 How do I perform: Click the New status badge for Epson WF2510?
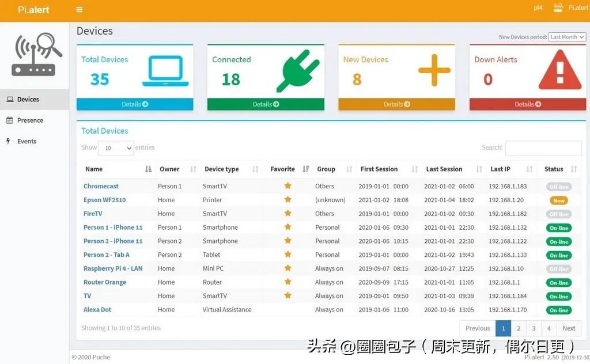click(559, 201)
